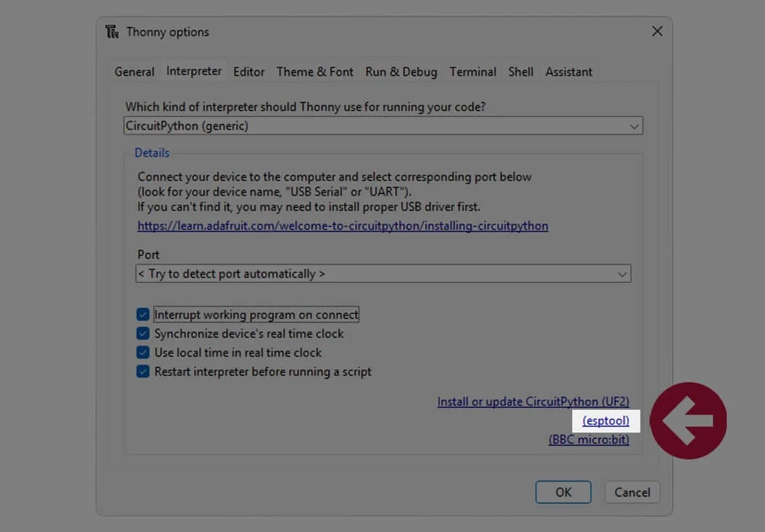The width and height of the screenshot is (765, 532).
Task: Open the Port selection dropdown
Action: [x=383, y=274]
